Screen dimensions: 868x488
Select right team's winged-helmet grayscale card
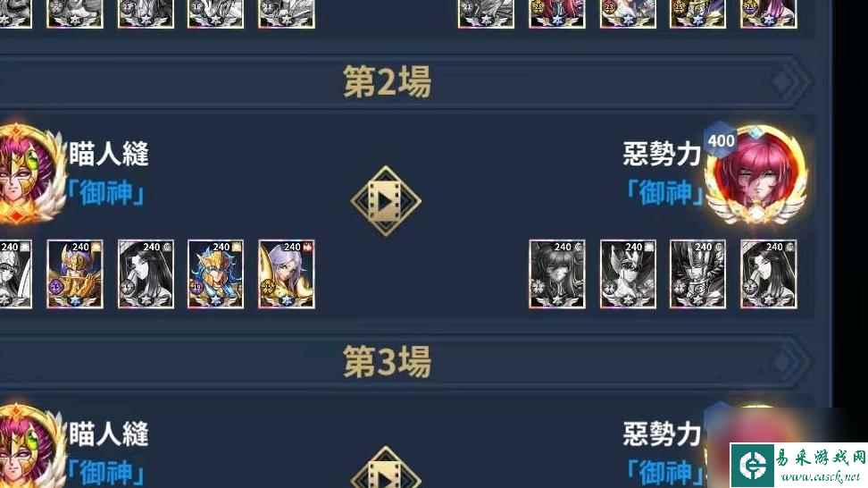pyautogui.click(x=628, y=274)
